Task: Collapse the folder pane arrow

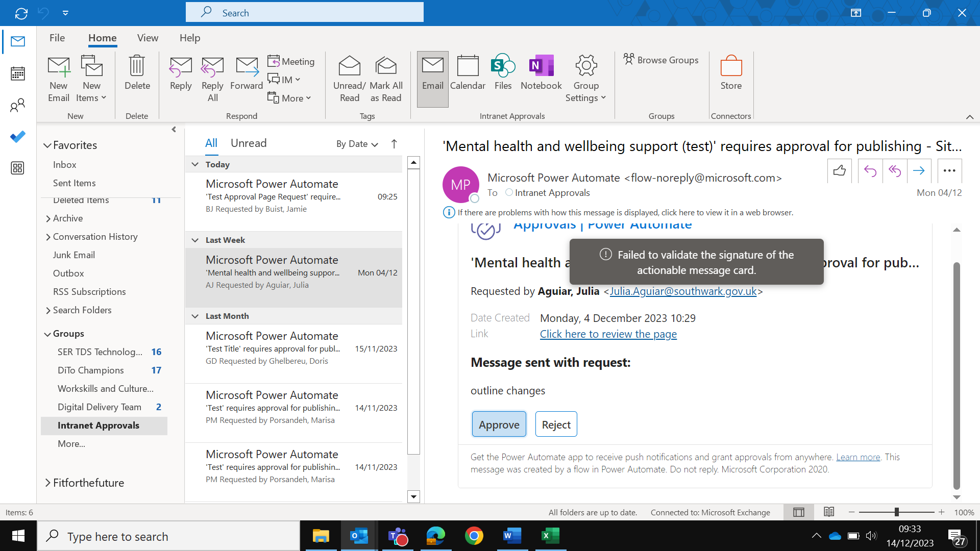Action: pos(174,130)
